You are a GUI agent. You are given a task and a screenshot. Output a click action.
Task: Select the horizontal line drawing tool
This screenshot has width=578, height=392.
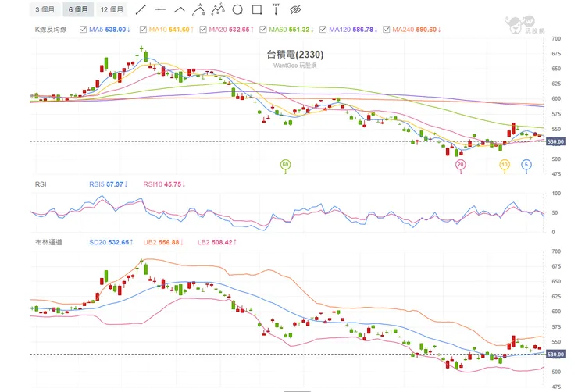(x=160, y=9)
